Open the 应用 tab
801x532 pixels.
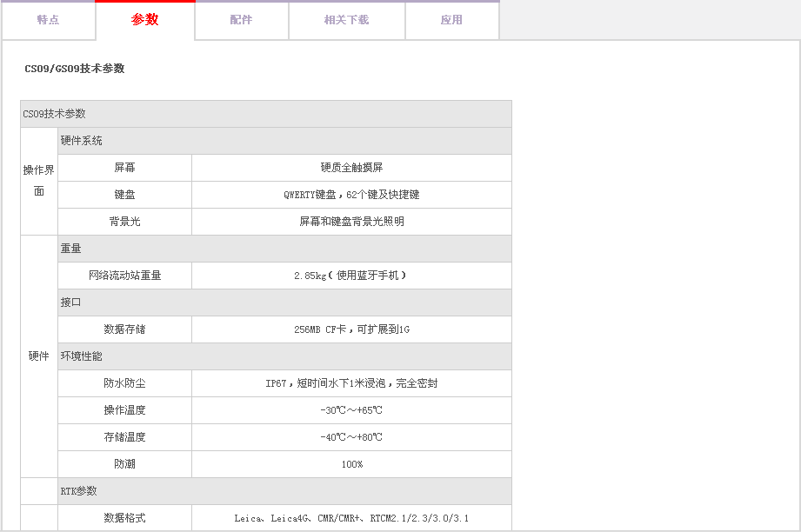tap(451, 20)
